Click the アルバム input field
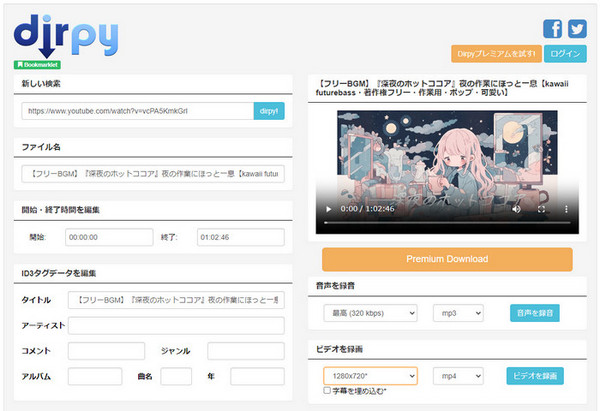 [95, 376]
